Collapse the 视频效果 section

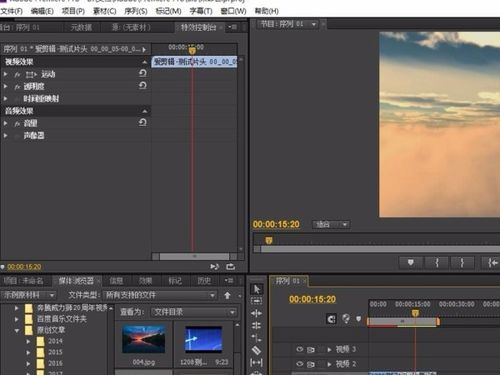145,62
